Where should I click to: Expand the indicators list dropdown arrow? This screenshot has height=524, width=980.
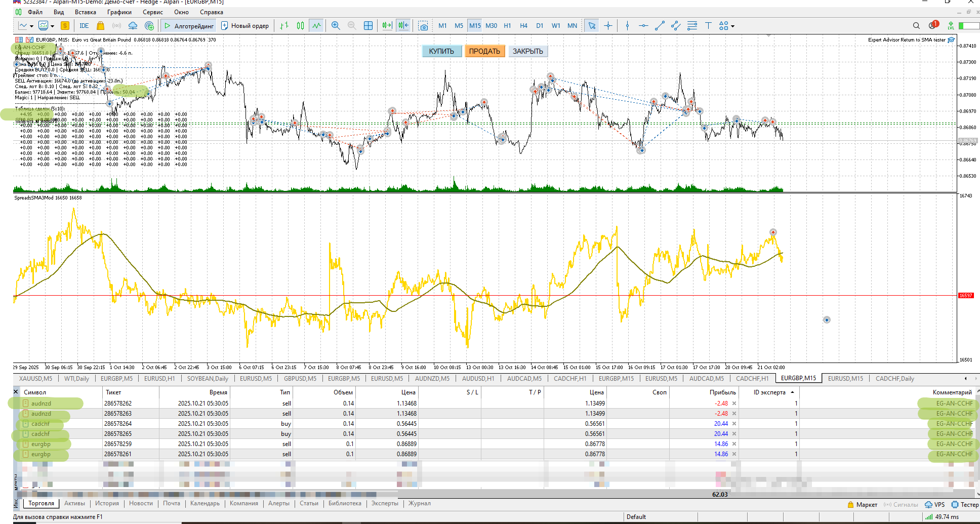coord(52,26)
